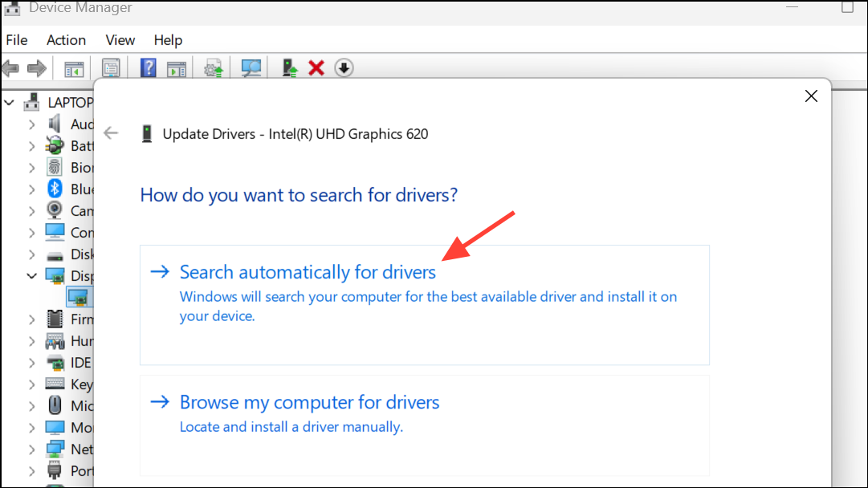
Task: Select the Keyboards icon in tree
Action: [x=55, y=384]
